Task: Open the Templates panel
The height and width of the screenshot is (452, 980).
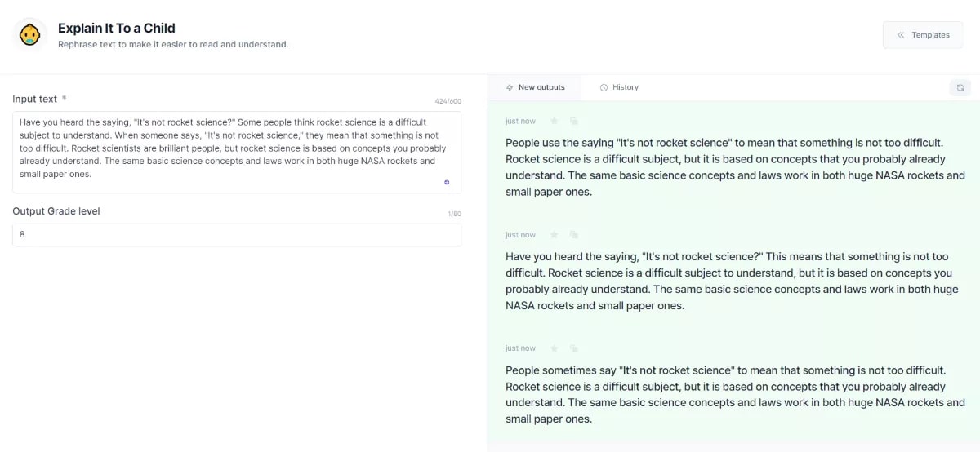Action: point(923,35)
